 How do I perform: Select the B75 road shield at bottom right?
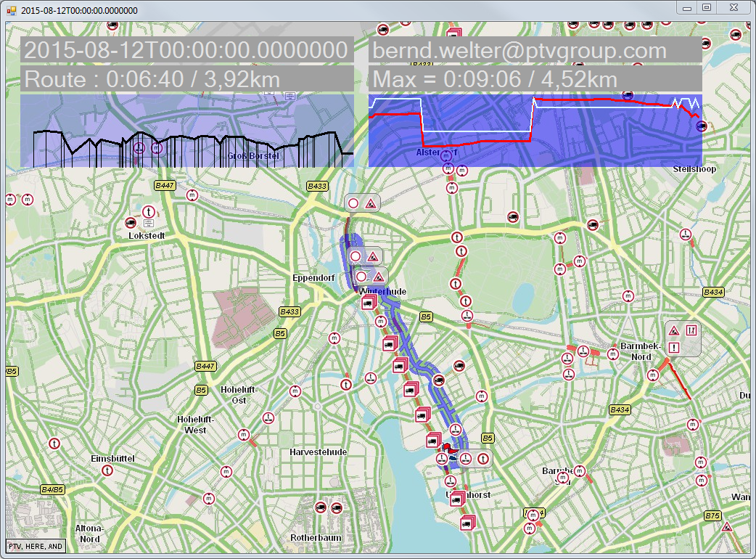712,515
